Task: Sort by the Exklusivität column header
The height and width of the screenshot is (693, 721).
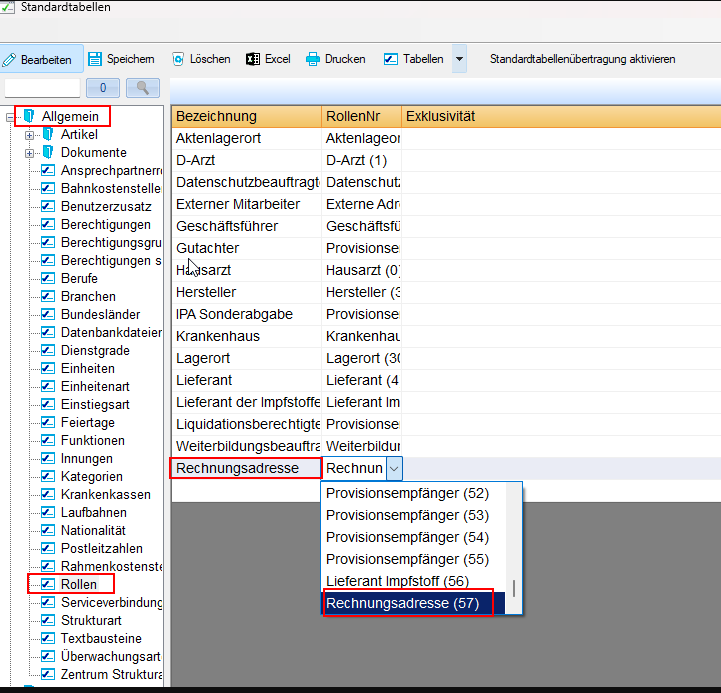Action: pos(561,116)
